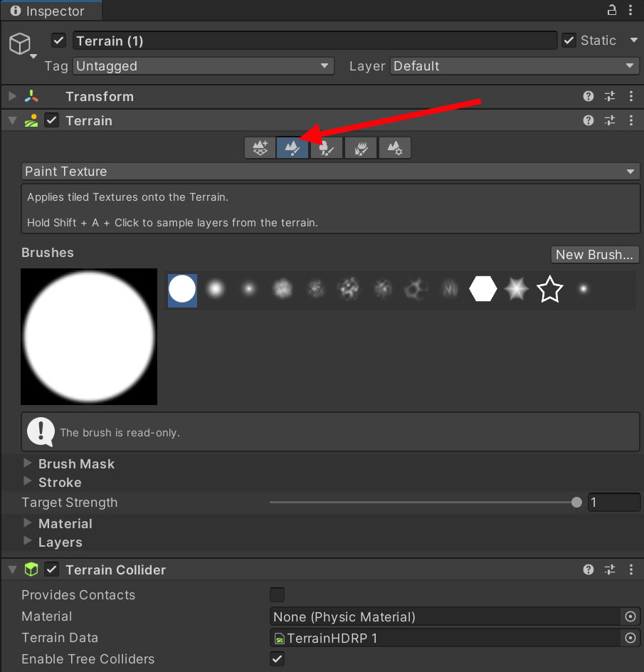Click Terrain Data object picker
Image resolution: width=644 pixels, height=672 pixels.
630,638
